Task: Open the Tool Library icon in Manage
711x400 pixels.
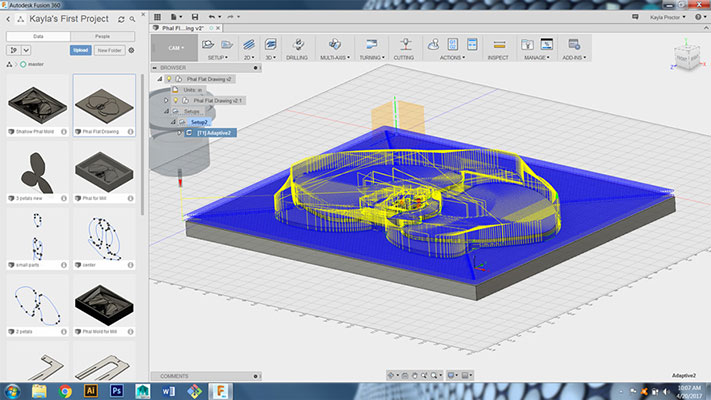Action: point(527,44)
